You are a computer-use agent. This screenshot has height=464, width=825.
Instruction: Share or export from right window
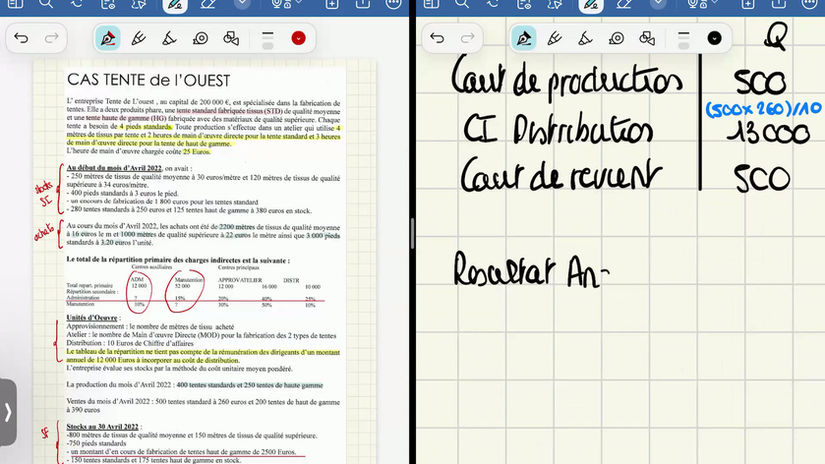[x=778, y=4]
